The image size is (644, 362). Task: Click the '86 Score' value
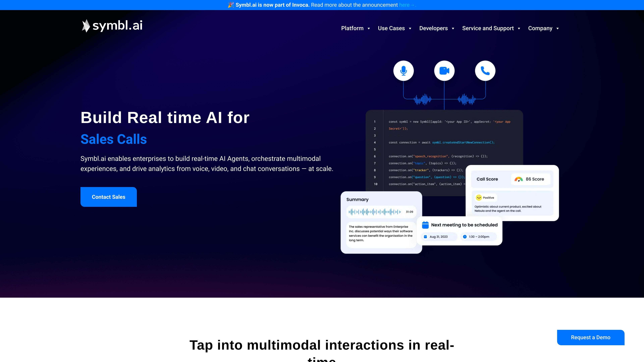[535, 179]
